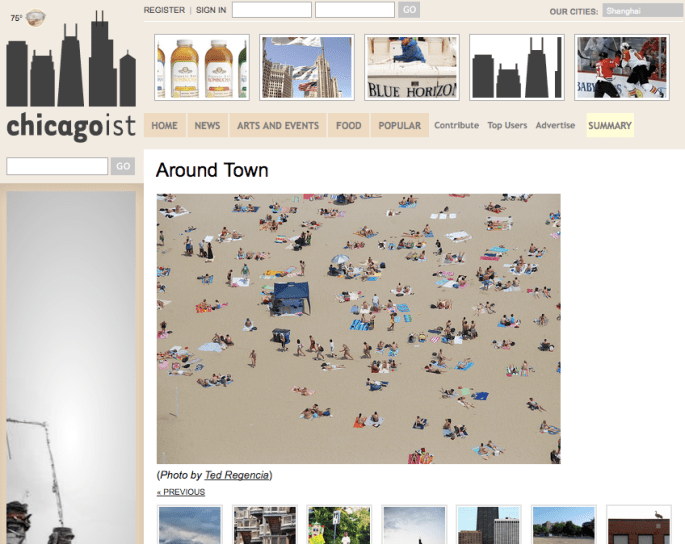
Task: Open the Ted Regencia photographer link
Action: coord(236,475)
